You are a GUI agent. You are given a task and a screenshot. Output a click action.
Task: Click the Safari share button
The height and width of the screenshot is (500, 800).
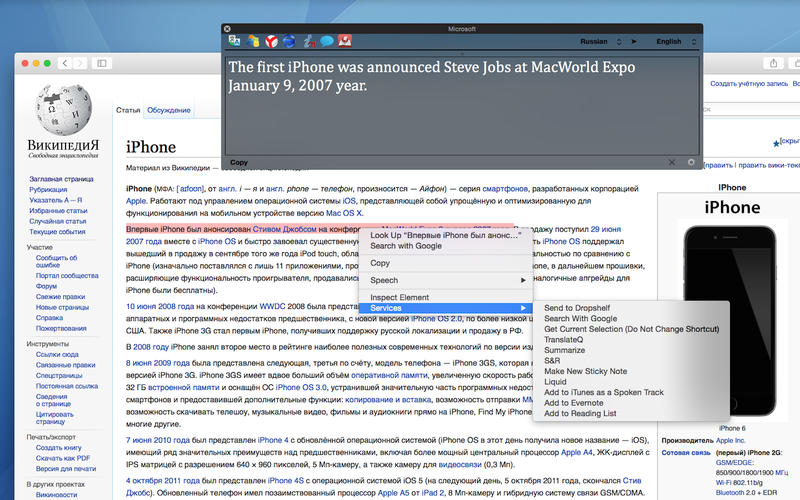pyautogui.click(x=773, y=63)
